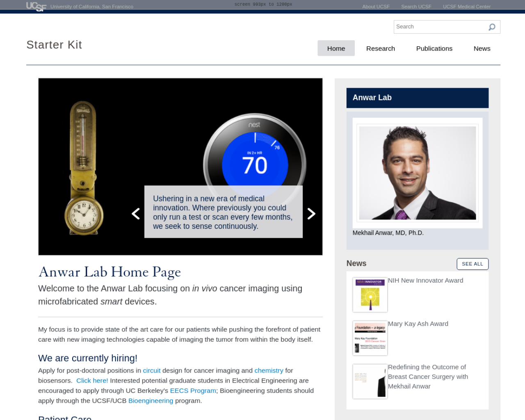
Task: Click the Starter Kit site title
Action: (x=54, y=45)
